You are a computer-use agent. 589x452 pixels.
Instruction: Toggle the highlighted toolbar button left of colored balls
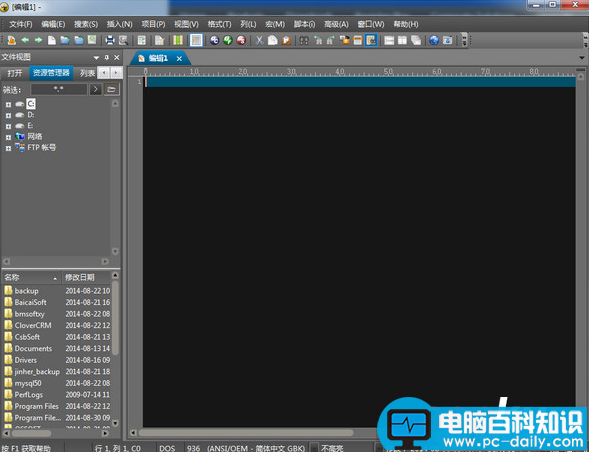pos(196,40)
